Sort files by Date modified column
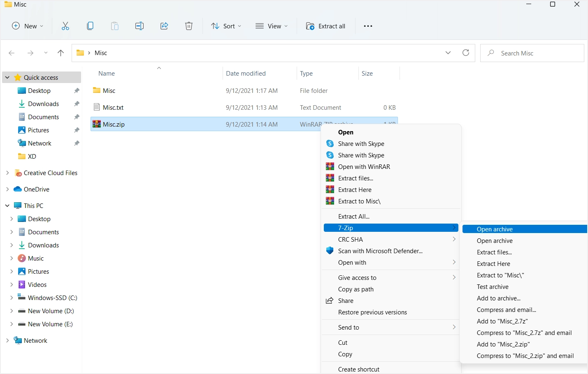The image size is (588, 374). [246, 74]
